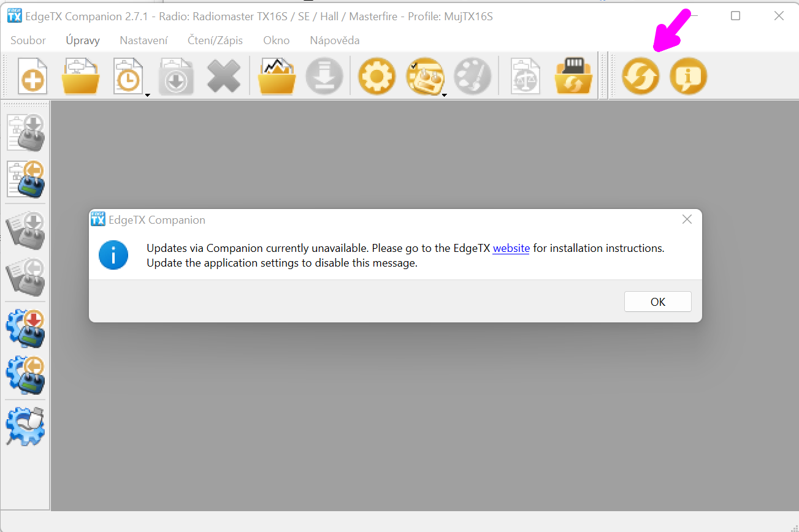Screen dimensions: 799x532
Task: Open application settings gear icon
Action: (x=377, y=77)
